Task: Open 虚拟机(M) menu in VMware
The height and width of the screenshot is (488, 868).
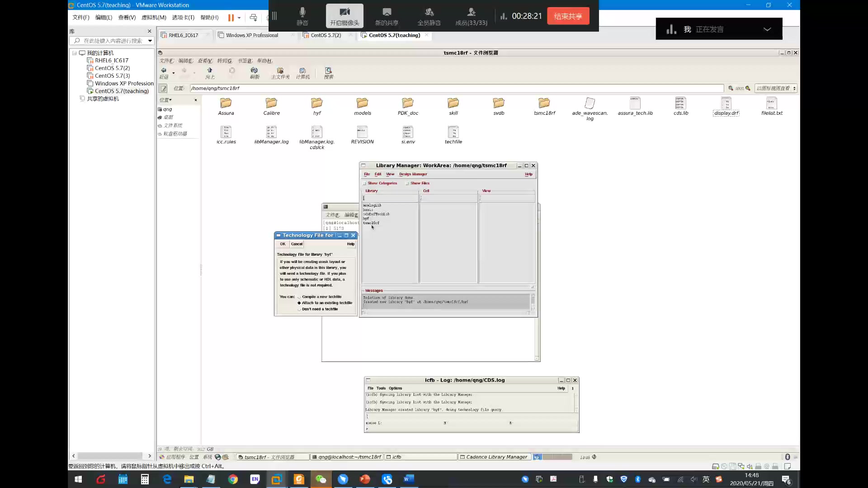Action: click(x=154, y=18)
